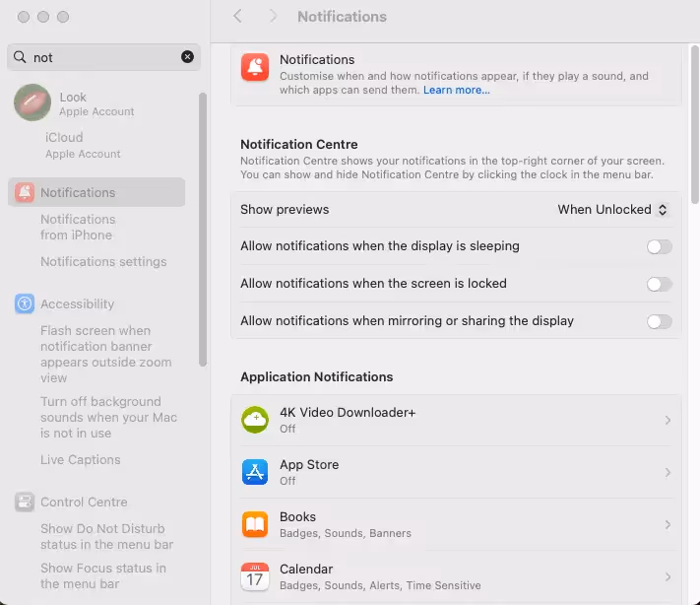Toggle allow notifications when screen is locked
This screenshot has height=605, width=700.
660,284
